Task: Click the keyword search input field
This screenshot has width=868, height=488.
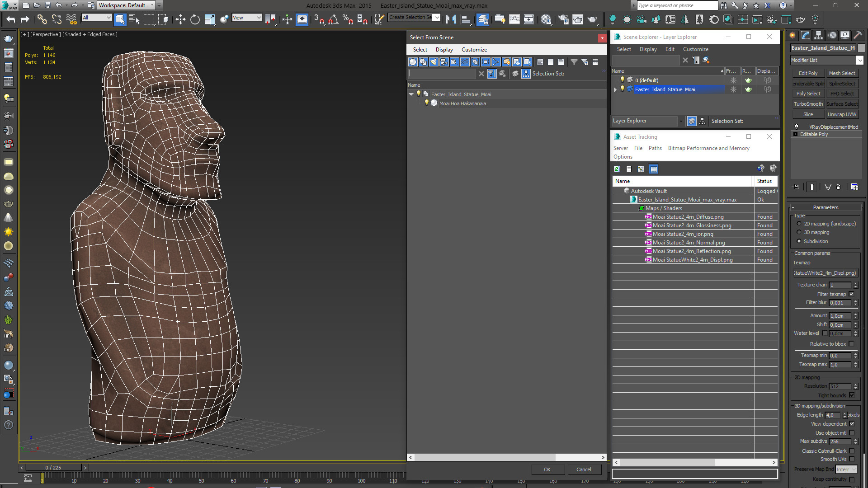Action: coord(676,5)
